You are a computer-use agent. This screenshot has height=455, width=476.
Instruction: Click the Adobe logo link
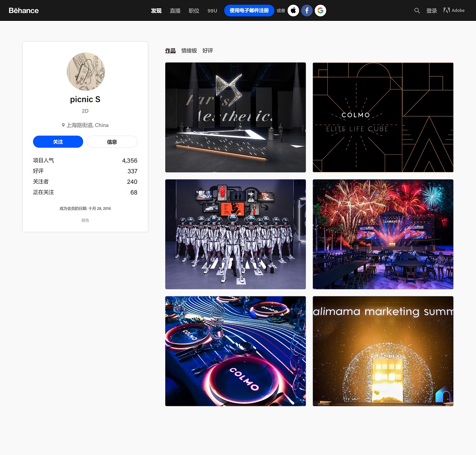454,10
